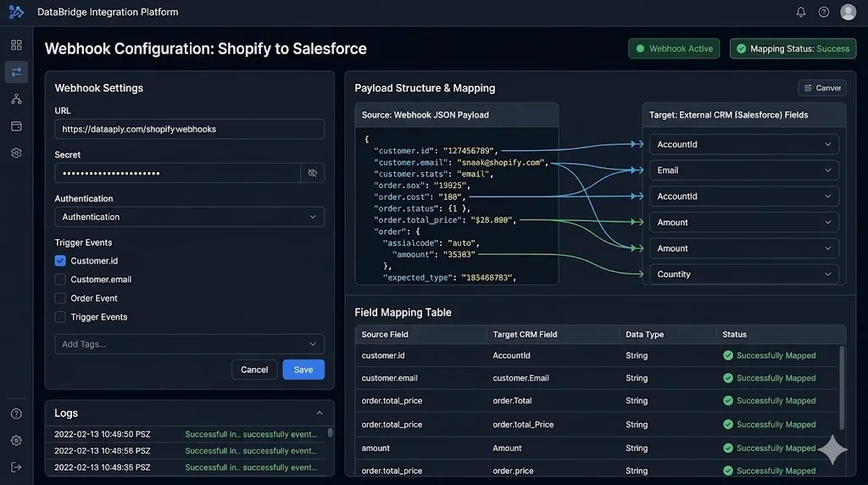Open the dashboard grid icon in sidebar
This screenshot has height=485, width=868.
coord(17,45)
